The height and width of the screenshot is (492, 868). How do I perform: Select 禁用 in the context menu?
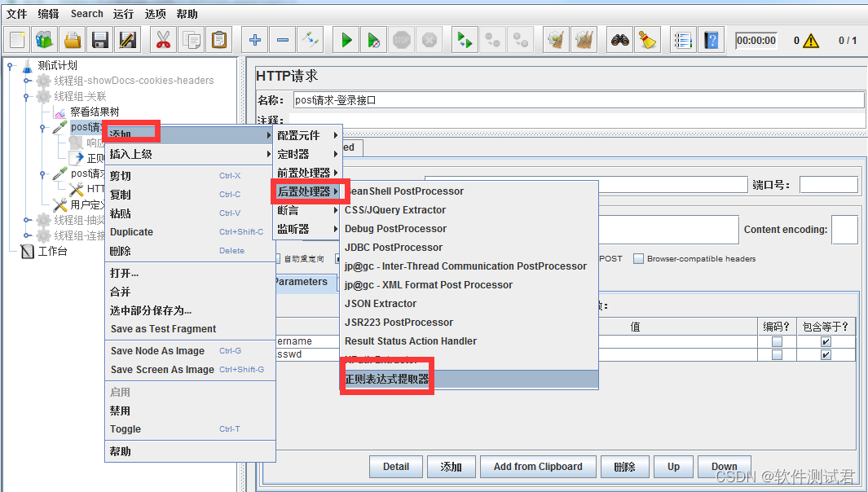[x=190, y=411]
